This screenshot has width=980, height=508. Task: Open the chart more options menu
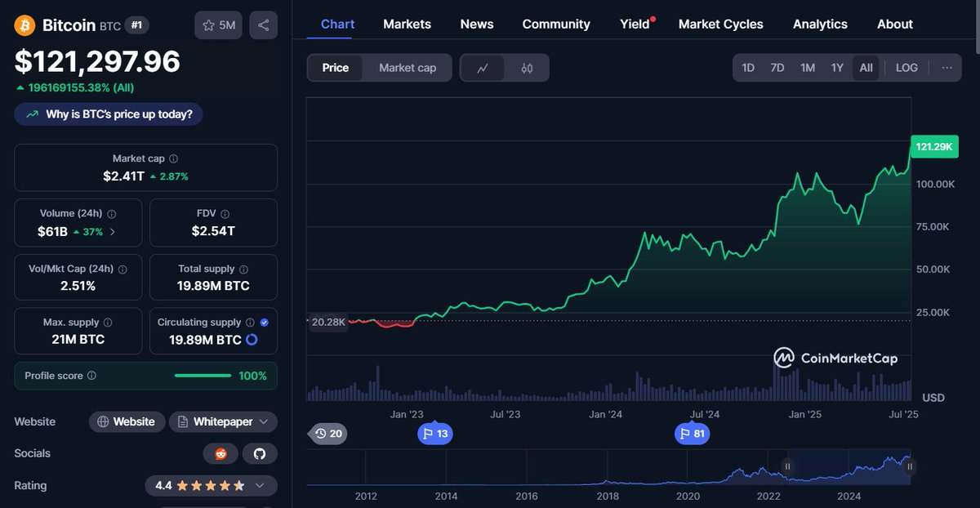(947, 68)
